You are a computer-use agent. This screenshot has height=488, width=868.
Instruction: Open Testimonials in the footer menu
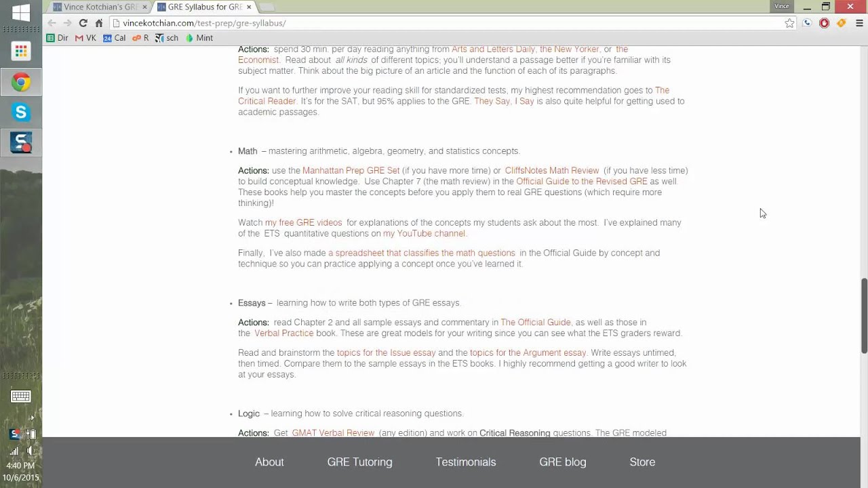point(466,462)
